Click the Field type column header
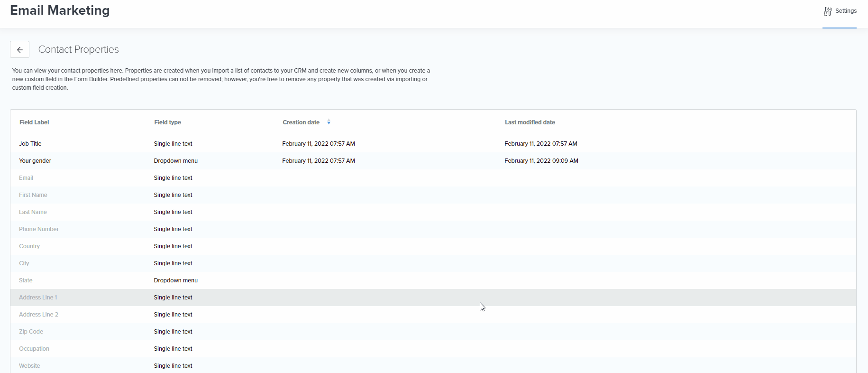 167,122
